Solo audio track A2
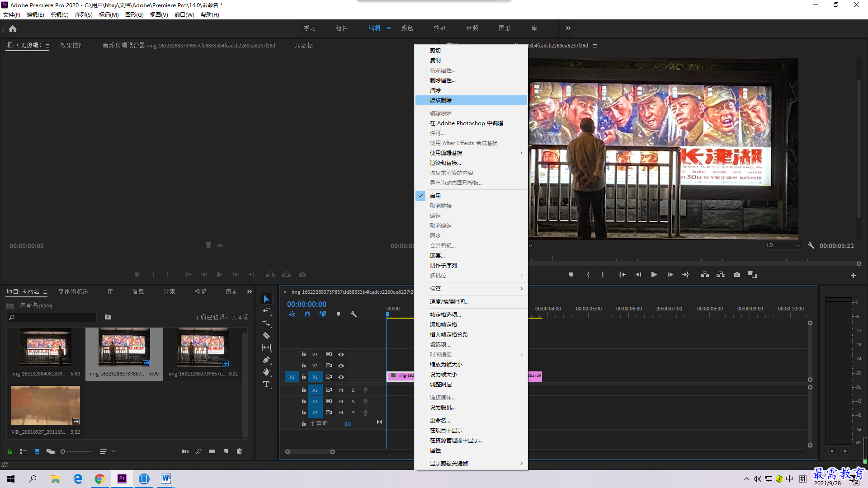The height and width of the screenshot is (488, 868). pos(353,401)
